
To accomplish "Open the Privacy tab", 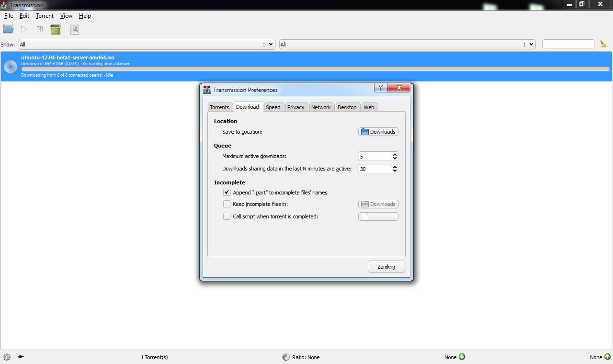I will click(x=296, y=107).
